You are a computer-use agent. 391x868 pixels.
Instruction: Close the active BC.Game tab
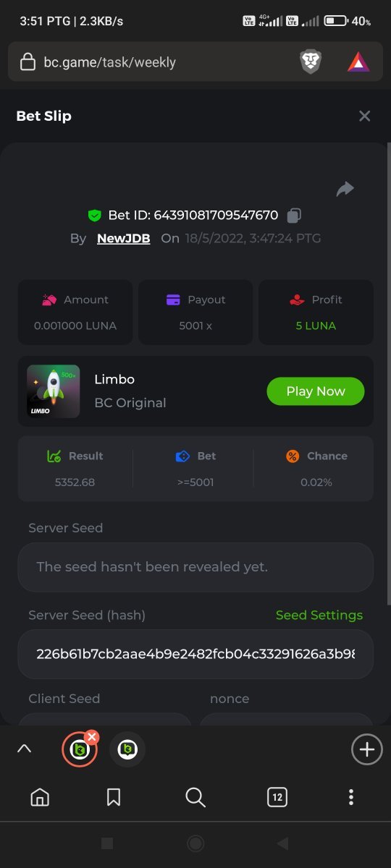point(91,737)
